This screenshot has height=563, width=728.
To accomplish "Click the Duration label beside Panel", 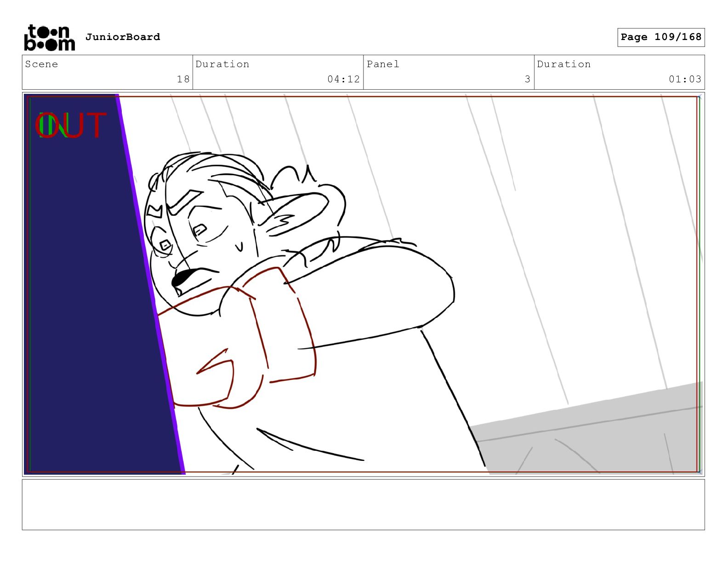I will 564,64.
